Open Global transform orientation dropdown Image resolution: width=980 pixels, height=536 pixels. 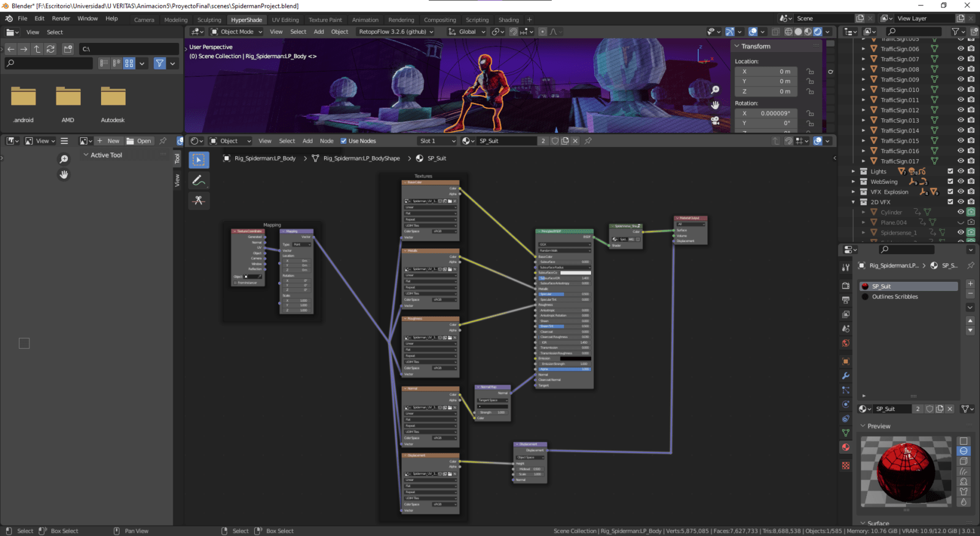pos(467,32)
